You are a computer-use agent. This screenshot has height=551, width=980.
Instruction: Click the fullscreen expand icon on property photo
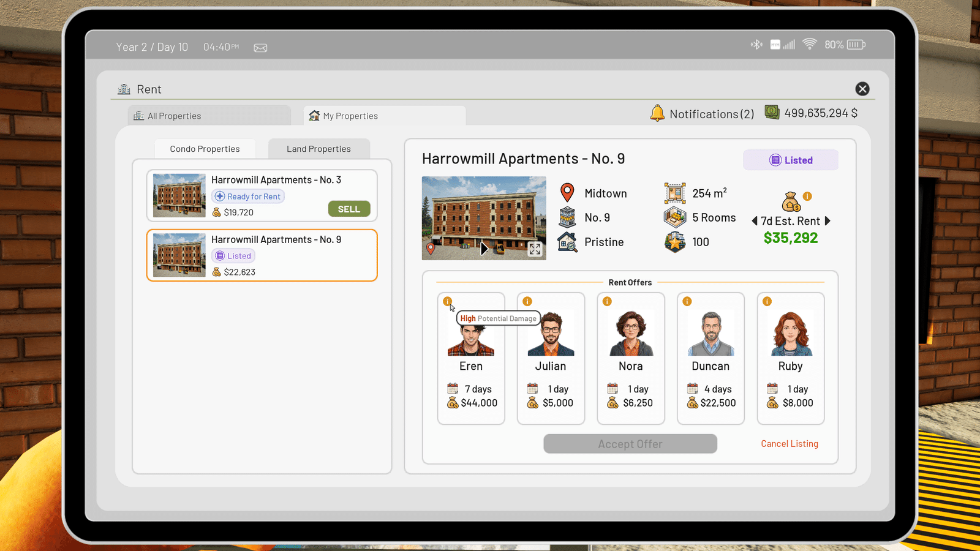tap(535, 249)
